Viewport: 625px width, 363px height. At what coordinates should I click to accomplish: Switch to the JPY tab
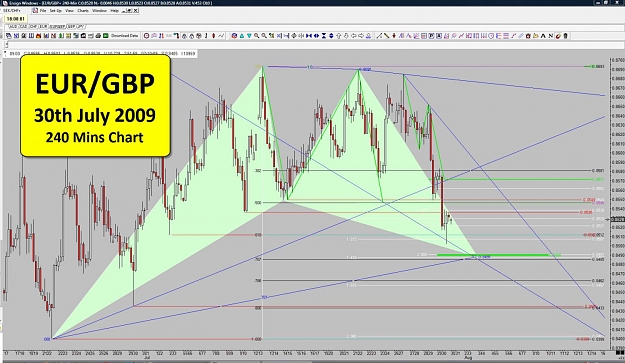[80, 26]
